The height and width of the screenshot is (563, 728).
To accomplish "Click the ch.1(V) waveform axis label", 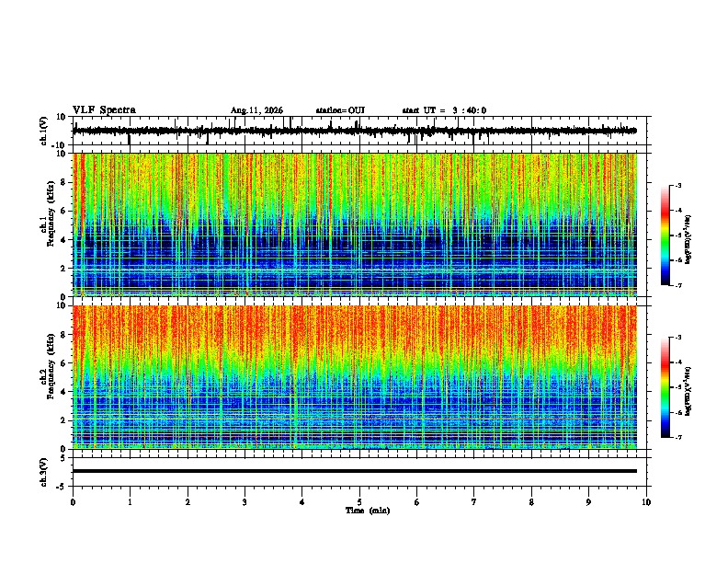I will pos(44,131).
